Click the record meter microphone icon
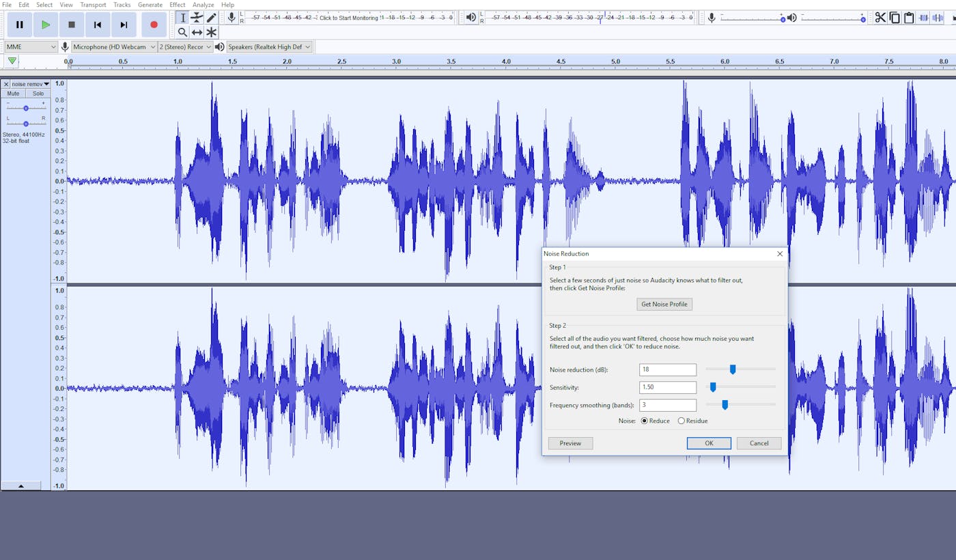This screenshot has width=956, height=560. [231, 18]
